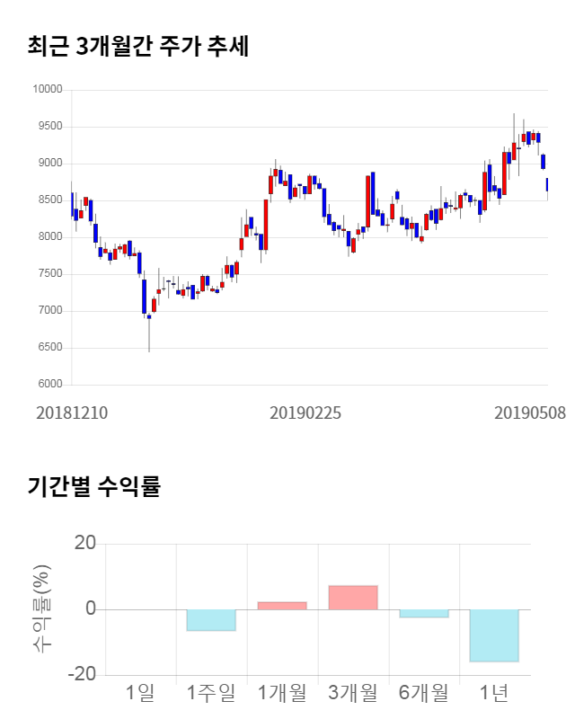The height and width of the screenshot is (728, 575).
Task: Select the 3개월 period label
Action: coord(353,693)
